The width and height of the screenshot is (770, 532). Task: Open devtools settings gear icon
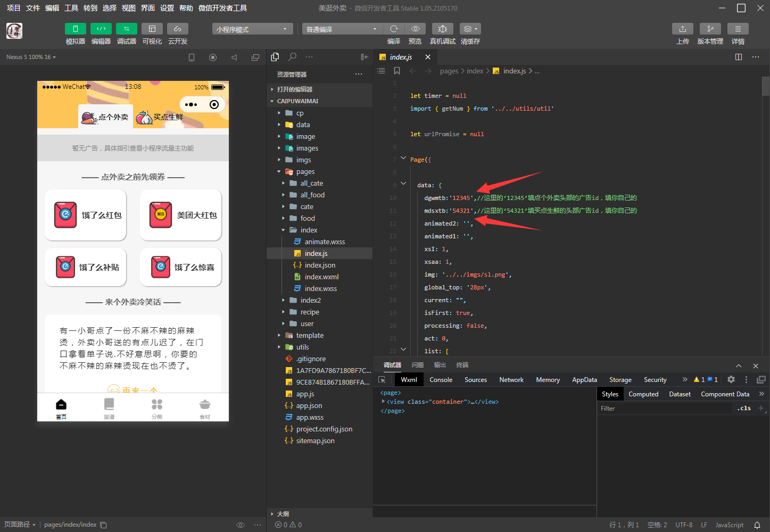731,379
